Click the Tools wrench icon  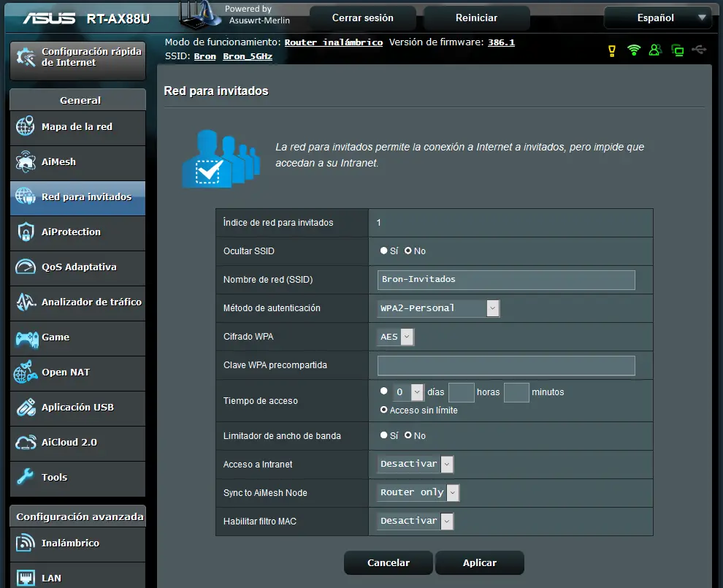coord(25,476)
